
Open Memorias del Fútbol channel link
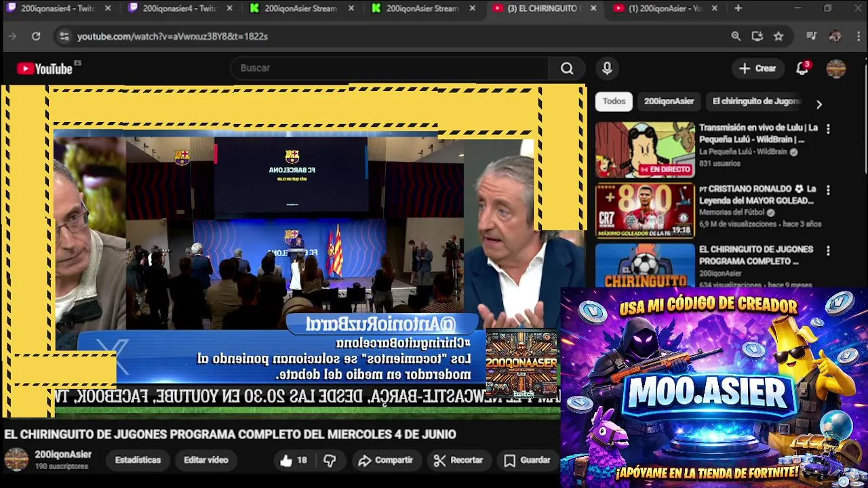(732, 212)
